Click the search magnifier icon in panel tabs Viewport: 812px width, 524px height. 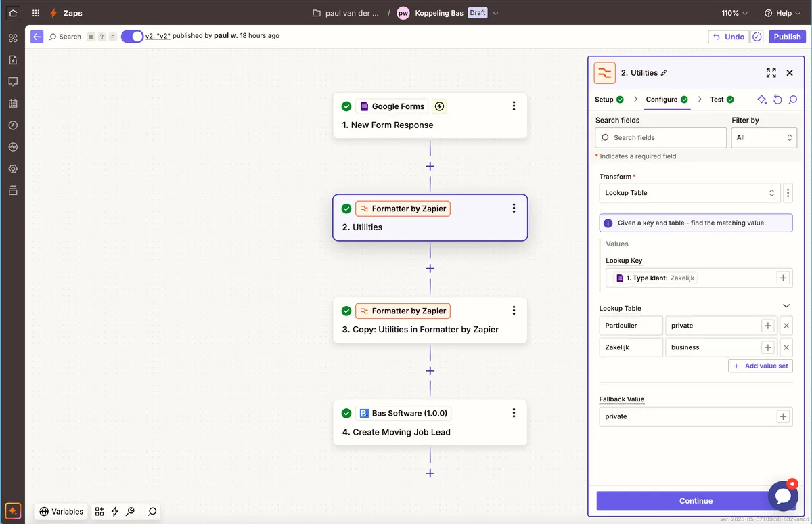tap(793, 100)
